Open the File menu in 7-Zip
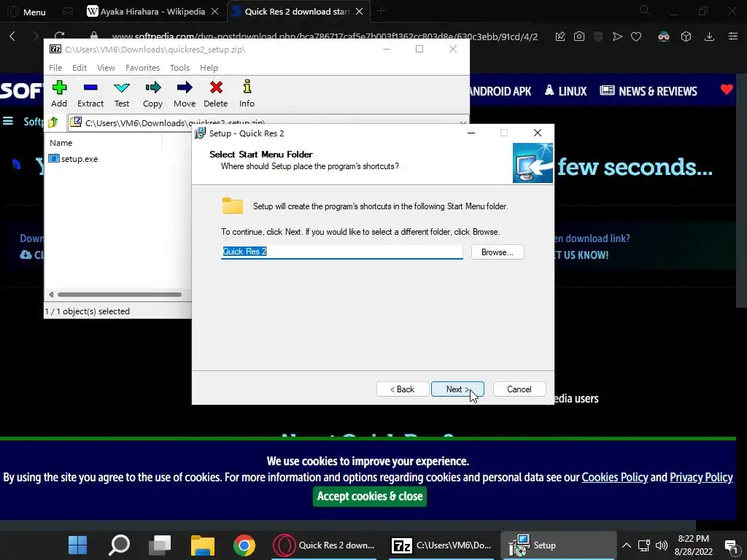Viewport: 747px width, 560px height. (55, 68)
